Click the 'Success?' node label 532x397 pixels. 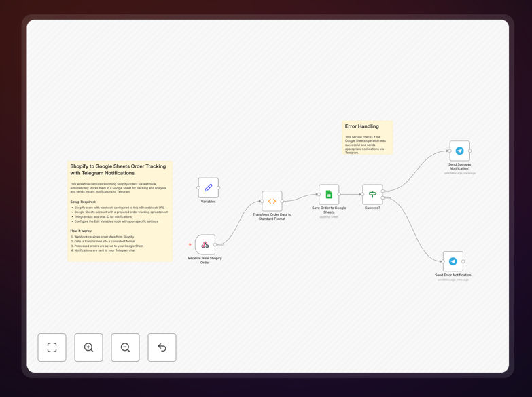tap(372, 208)
